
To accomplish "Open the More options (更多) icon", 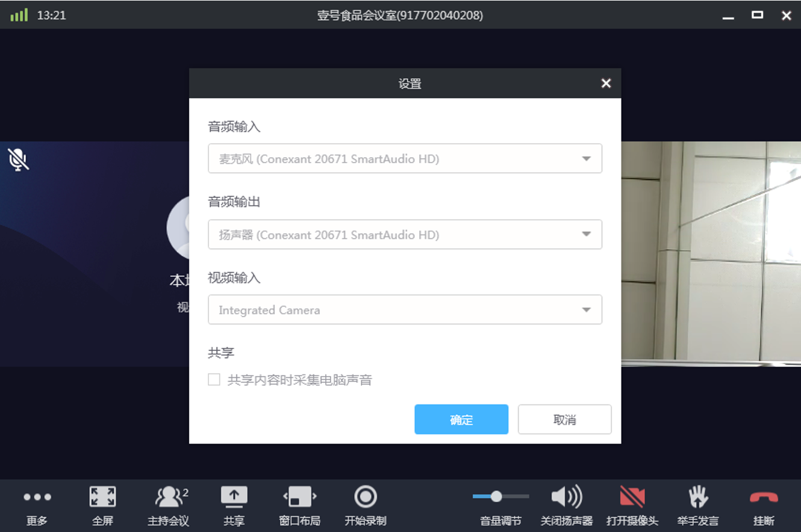I will pos(37,498).
